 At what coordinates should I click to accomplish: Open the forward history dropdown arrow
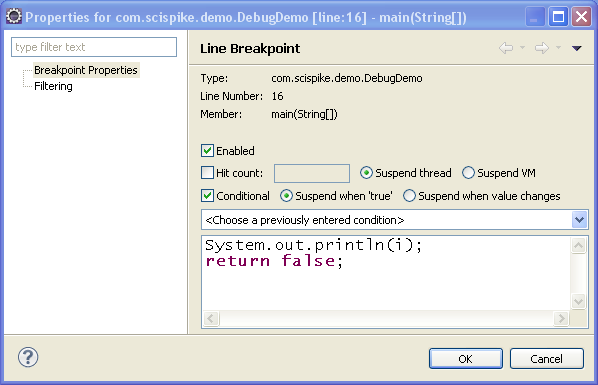point(558,48)
